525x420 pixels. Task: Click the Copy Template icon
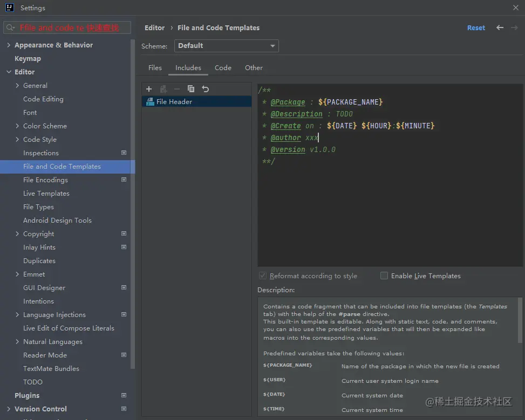(191, 89)
